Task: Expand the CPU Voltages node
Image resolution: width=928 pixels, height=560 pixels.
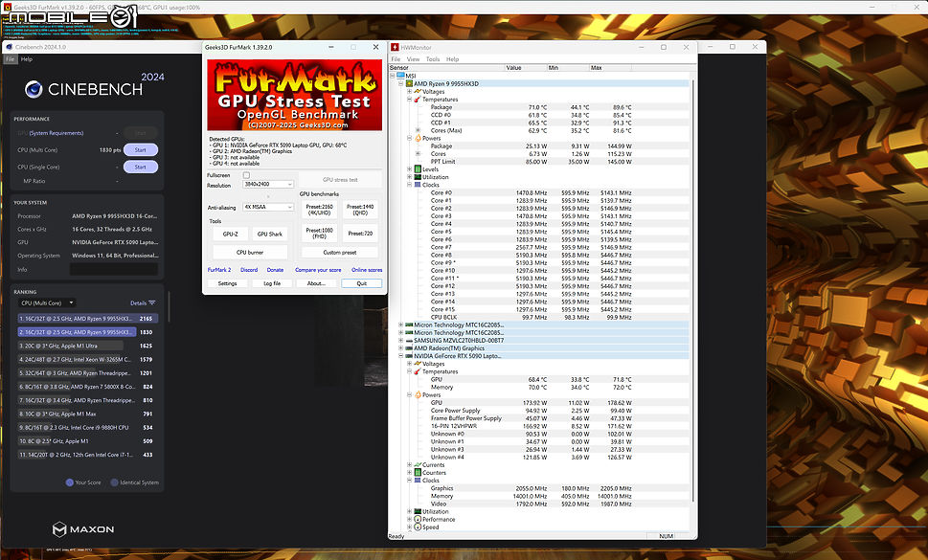Action: (x=409, y=92)
